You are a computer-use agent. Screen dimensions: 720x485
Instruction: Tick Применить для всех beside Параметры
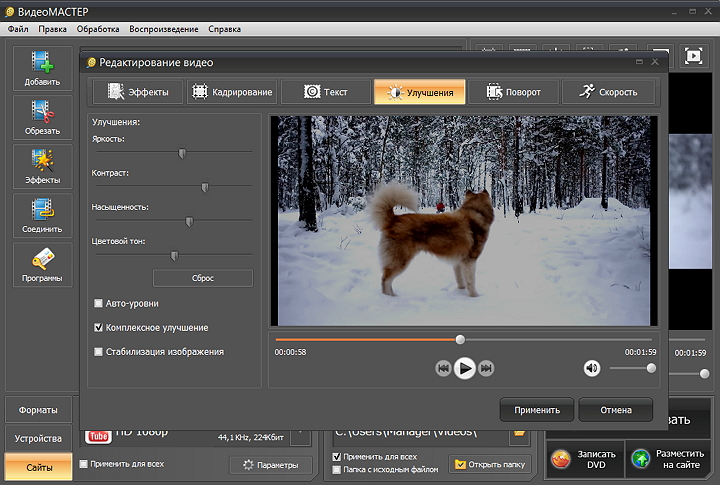(x=84, y=464)
